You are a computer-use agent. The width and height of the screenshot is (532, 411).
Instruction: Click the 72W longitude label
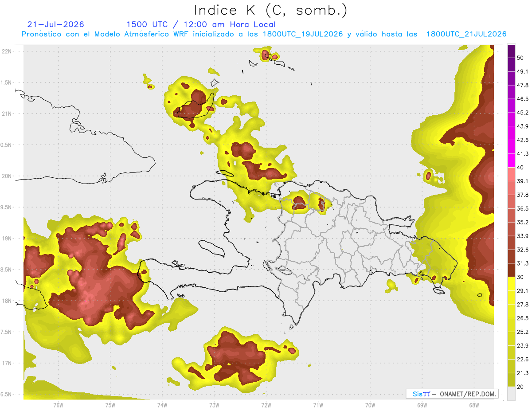point(266,405)
